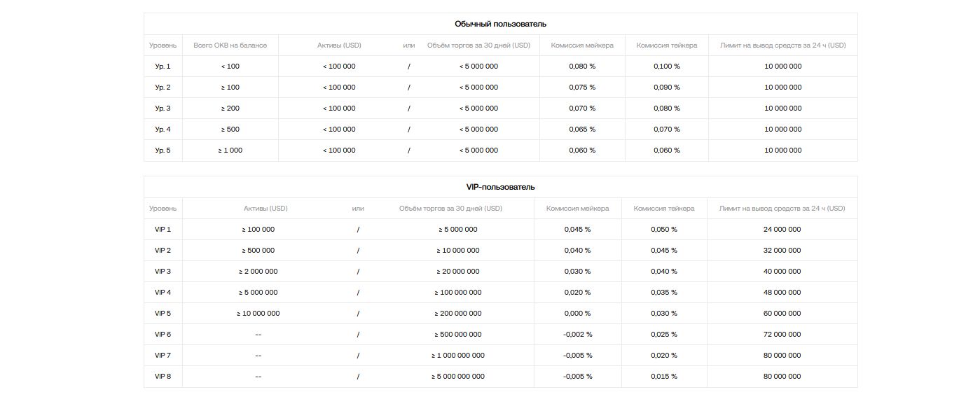Click the "≥ 5 000 000 000" volume cell

[x=457, y=377]
